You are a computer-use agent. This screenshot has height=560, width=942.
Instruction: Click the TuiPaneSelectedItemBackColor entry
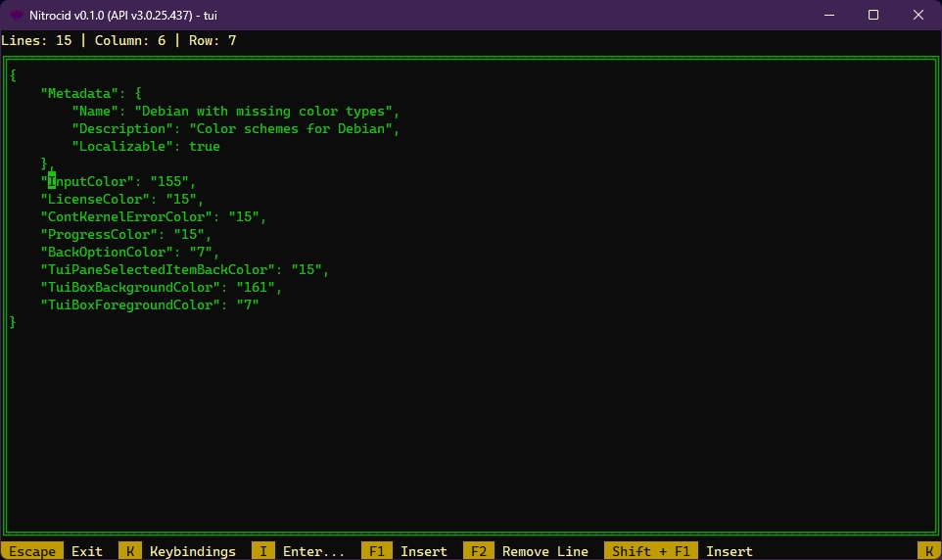tap(184, 270)
